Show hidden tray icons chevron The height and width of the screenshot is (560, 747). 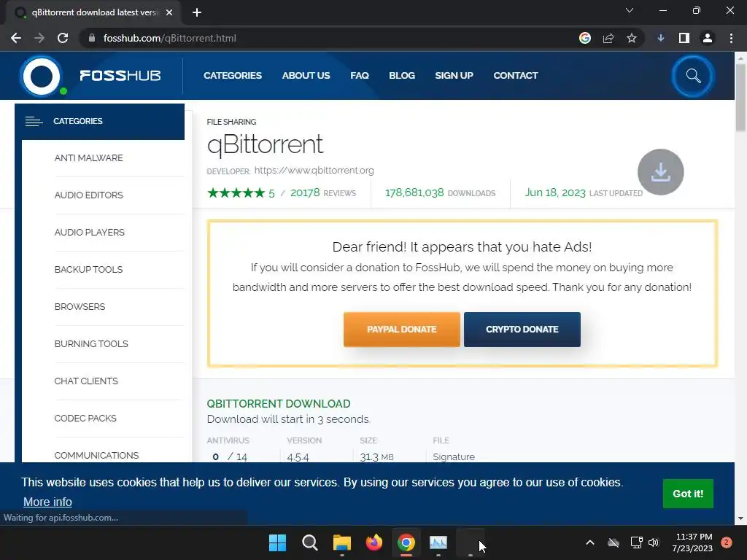[x=589, y=542]
